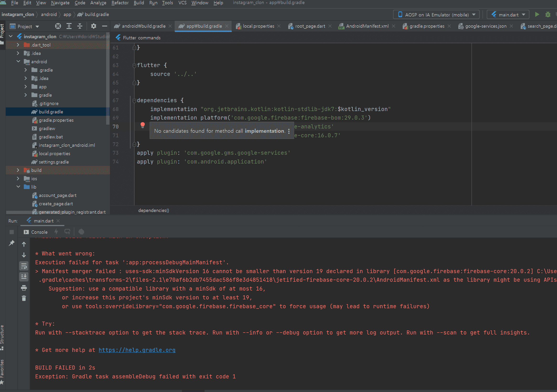This screenshot has width=557, height=392.
Task: Click the Debug bug icon in toolbar
Action: click(x=548, y=15)
